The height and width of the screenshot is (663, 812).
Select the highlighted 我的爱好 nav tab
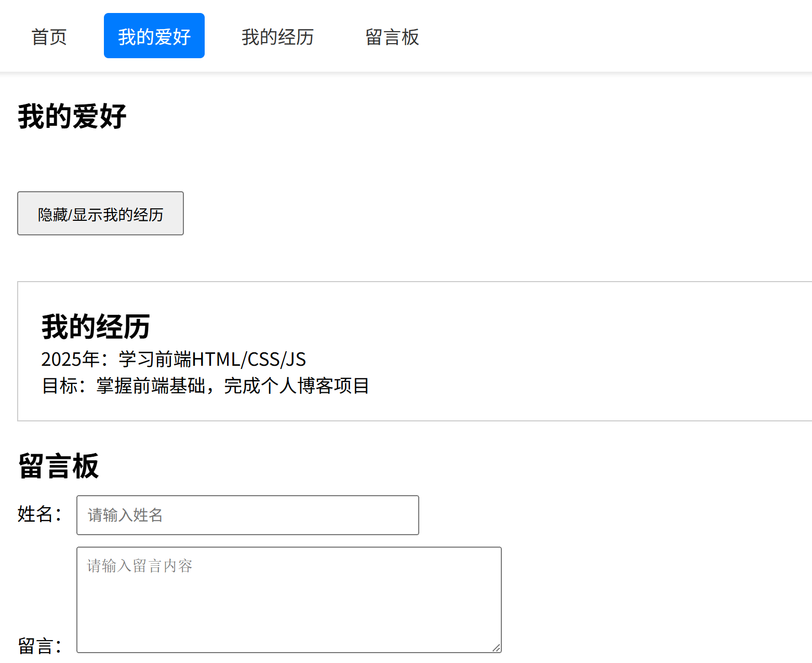[154, 36]
